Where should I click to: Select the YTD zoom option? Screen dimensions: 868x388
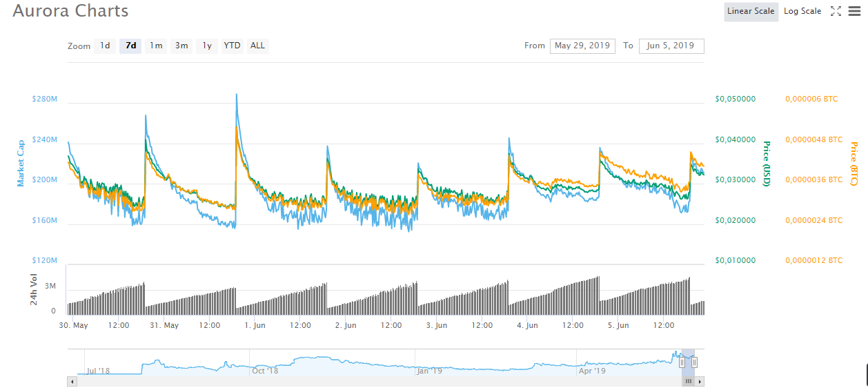click(233, 46)
